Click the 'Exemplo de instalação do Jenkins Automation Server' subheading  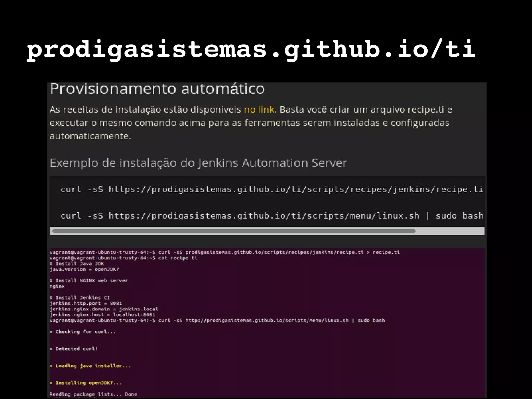[198, 163]
